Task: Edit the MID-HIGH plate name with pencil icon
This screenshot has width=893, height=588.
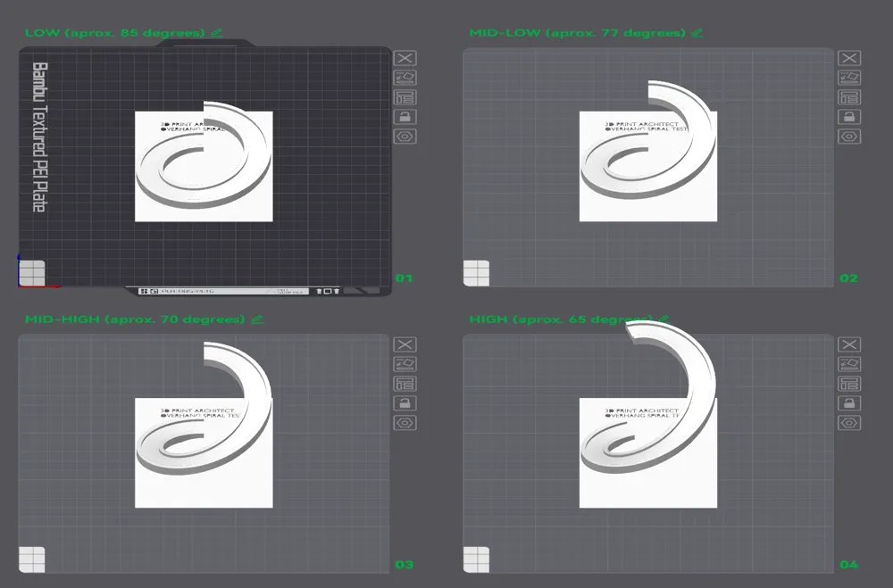Action: tap(257, 319)
